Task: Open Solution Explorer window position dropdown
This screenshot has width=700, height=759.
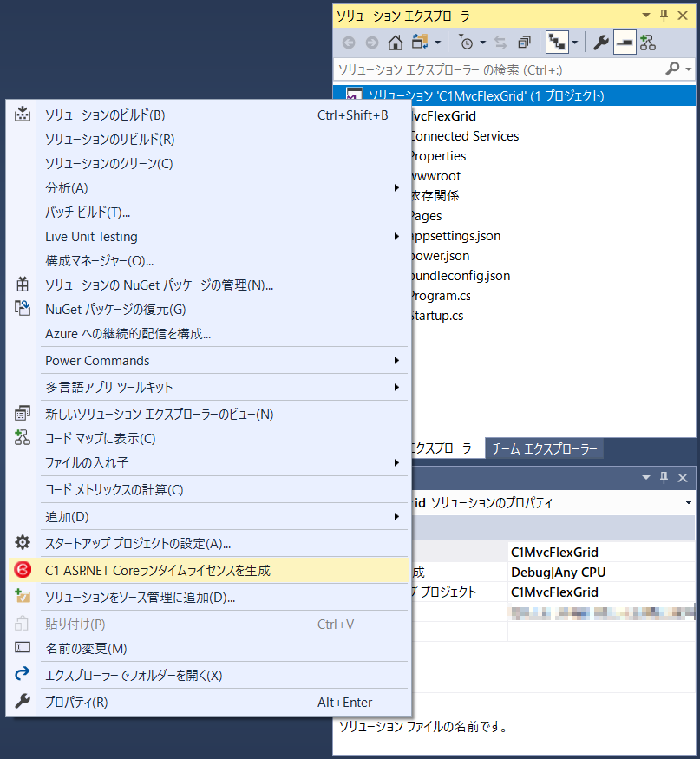Action: 645,16
